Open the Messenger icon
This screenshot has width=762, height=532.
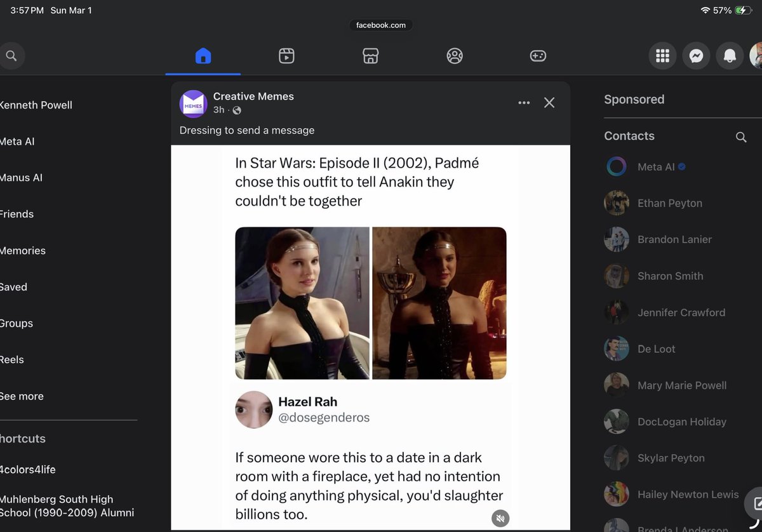(x=696, y=56)
